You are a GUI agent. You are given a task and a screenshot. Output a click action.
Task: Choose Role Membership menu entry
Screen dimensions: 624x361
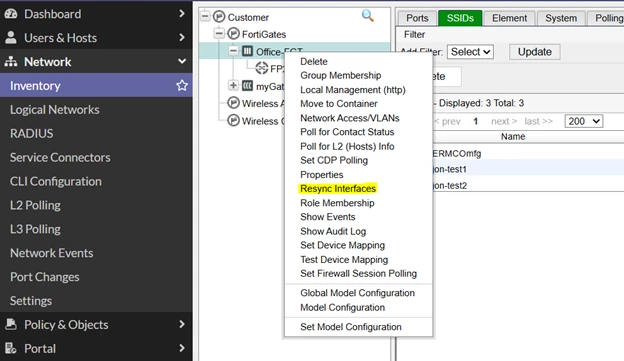[337, 203]
